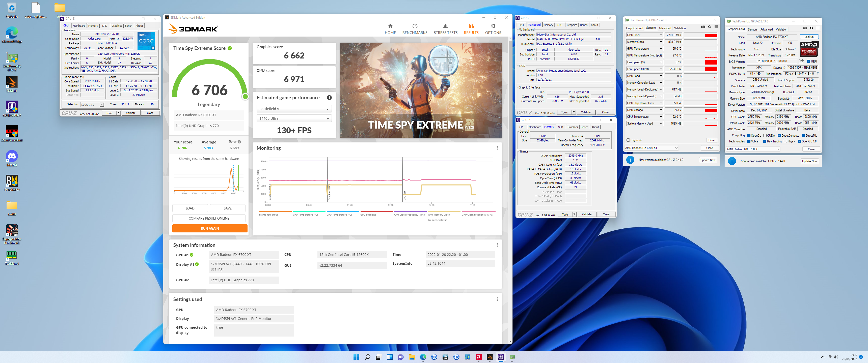The height and width of the screenshot is (363, 868).
Task: Open the TestMem5 desktop shortcut
Action: [x=12, y=258]
